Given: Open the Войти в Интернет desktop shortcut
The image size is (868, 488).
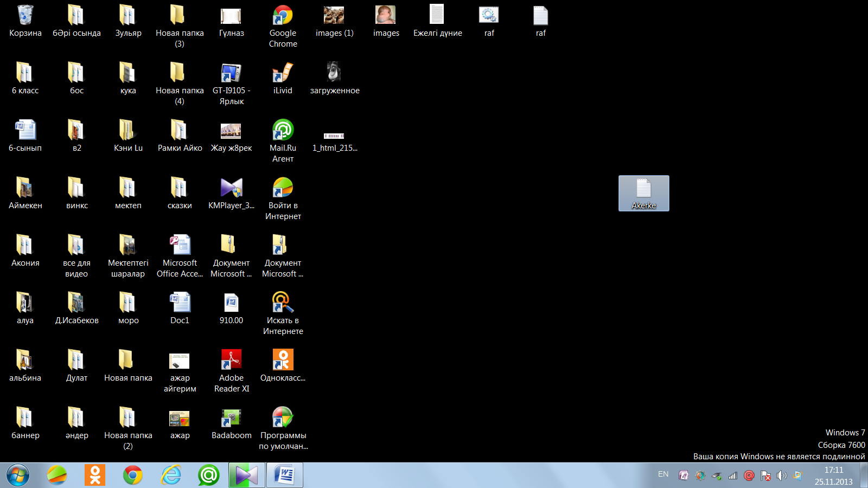Looking at the screenshot, I should tap(283, 199).
